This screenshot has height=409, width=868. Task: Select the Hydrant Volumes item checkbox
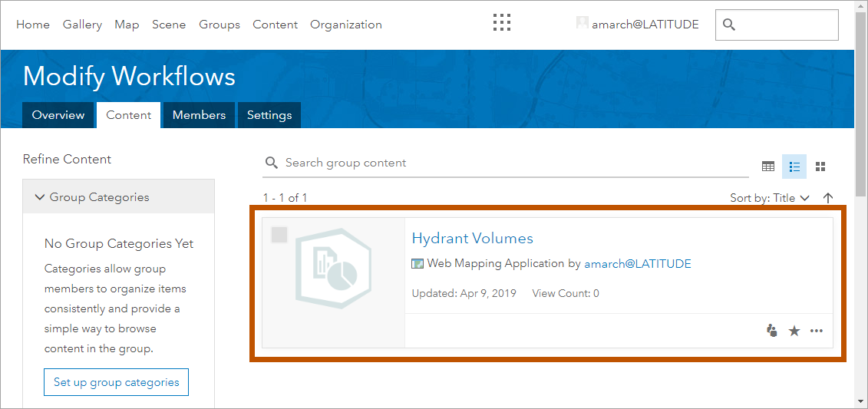tap(279, 235)
